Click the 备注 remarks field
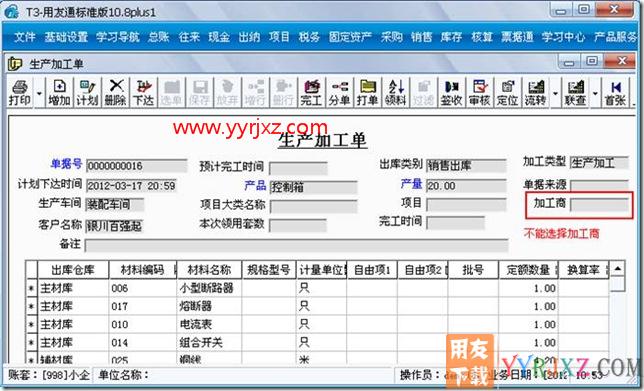This screenshot has width=644, height=391. 297,245
